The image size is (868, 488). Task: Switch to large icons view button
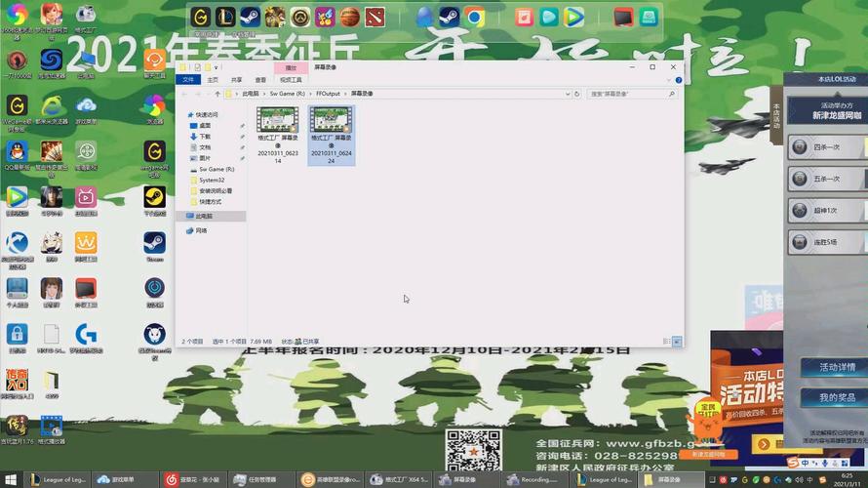pos(677,342)
